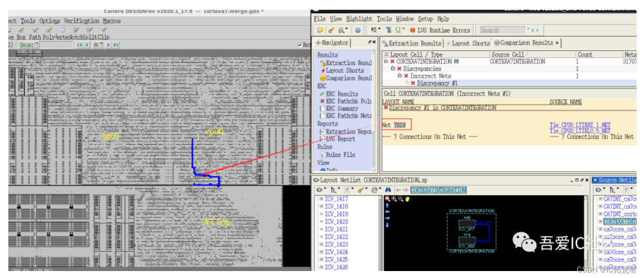Switch to Layout Shorts tab

(x=468, y=43)
